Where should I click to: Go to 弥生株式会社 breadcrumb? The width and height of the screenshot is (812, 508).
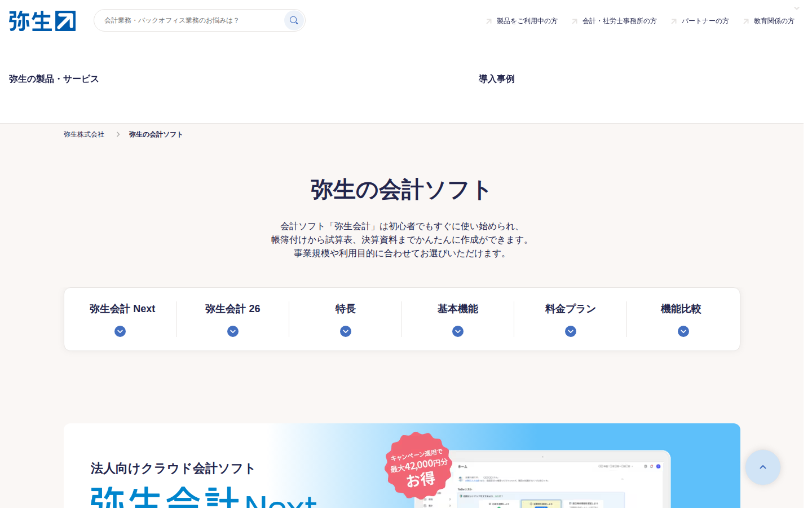point(84,134)
